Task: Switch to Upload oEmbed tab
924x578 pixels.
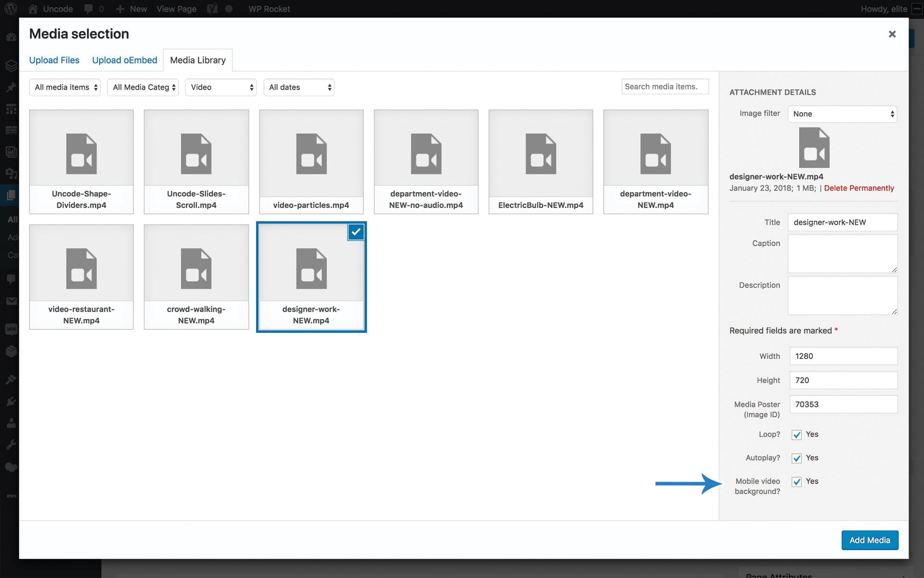Action: [125, 60]
